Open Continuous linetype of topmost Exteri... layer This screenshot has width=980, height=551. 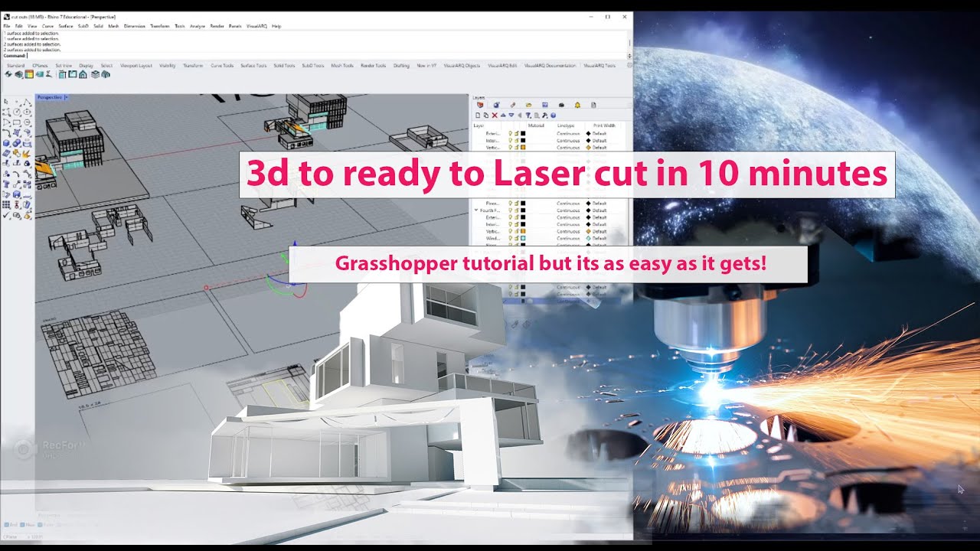click(568, 133)
